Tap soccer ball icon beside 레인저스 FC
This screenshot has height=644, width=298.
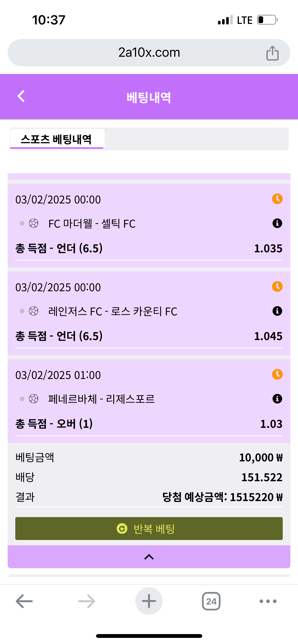coord(34,311)
